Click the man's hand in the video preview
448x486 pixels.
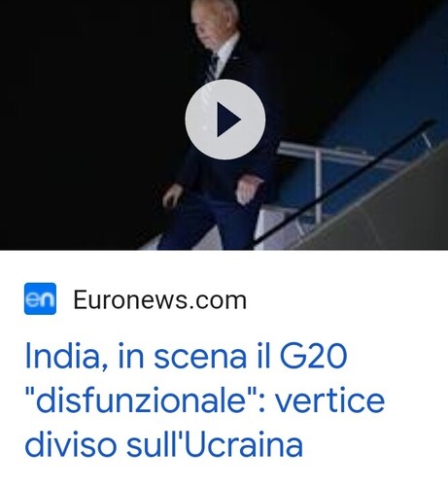(x=248, y=191)
